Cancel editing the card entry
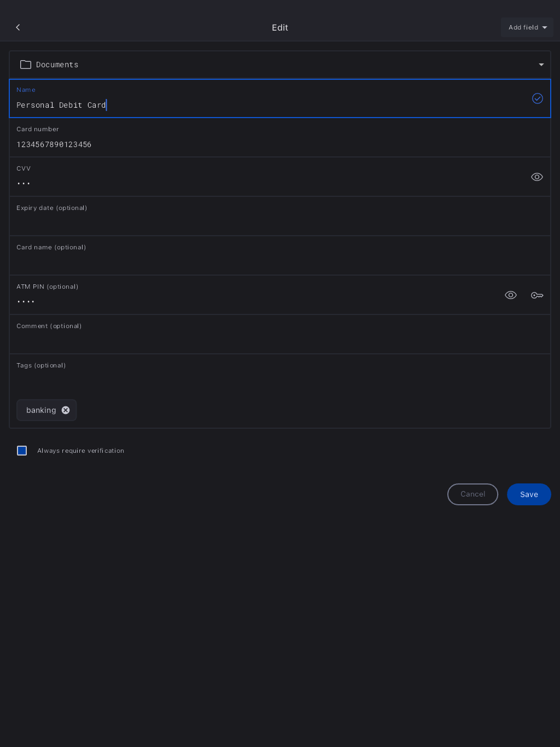 (x=472, y=494)
